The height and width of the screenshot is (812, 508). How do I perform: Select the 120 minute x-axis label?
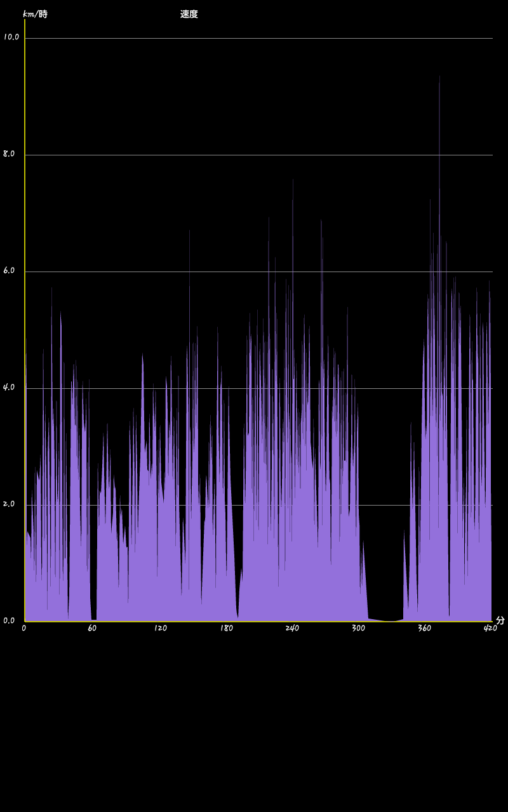[160, 628]
